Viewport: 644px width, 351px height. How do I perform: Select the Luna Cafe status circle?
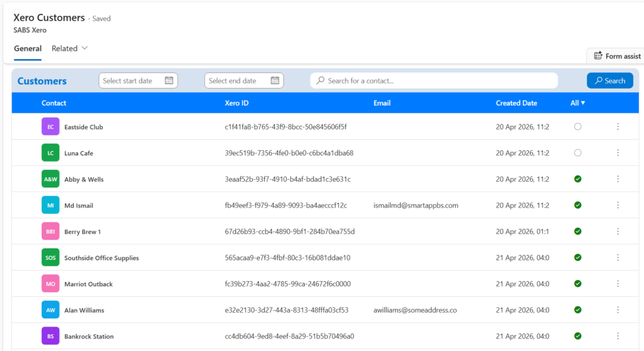click(x=577, y=153)
